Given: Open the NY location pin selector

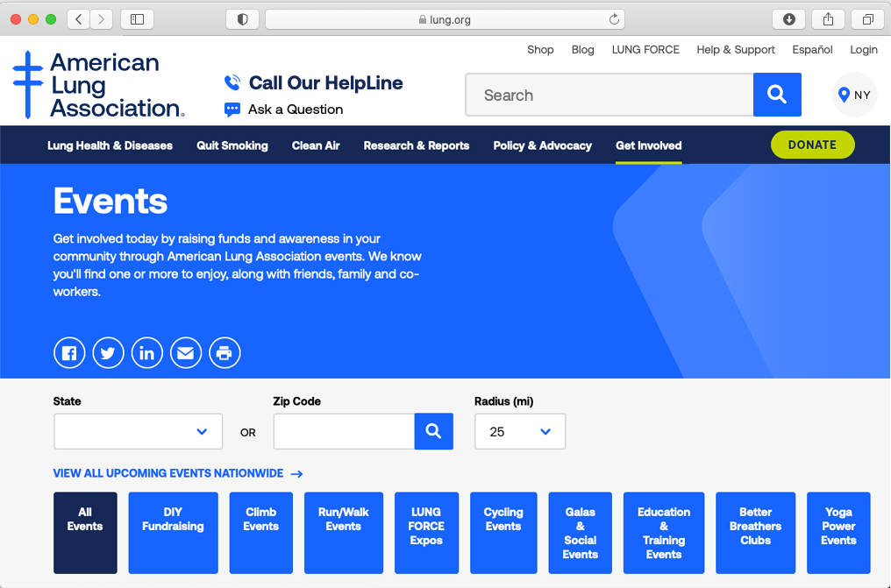Looking at the screenshot, I should tap(855, 95).
